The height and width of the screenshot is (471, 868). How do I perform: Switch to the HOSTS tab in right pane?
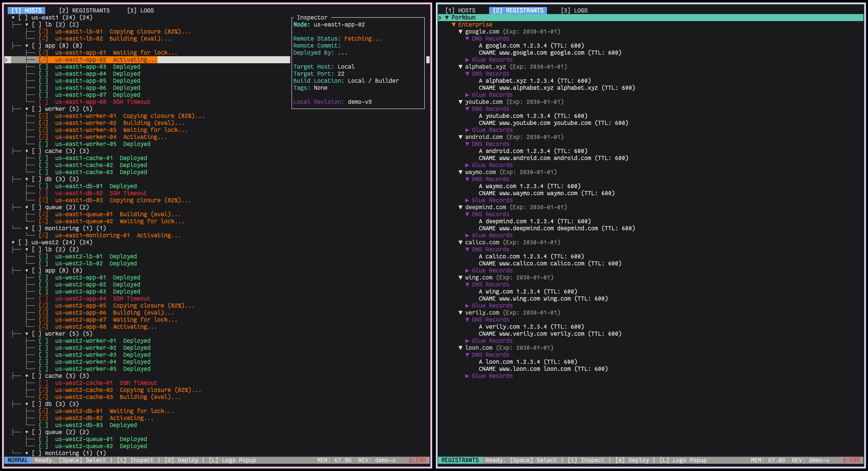coord(460,10)
